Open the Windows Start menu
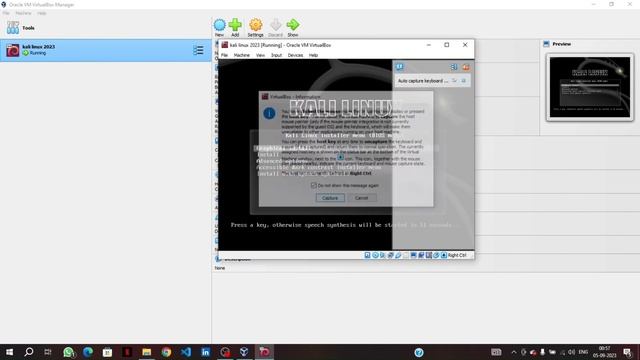Image resolution: width=640 pixels, height=360 pixels. pyautogui.click(x=9, y=352)
